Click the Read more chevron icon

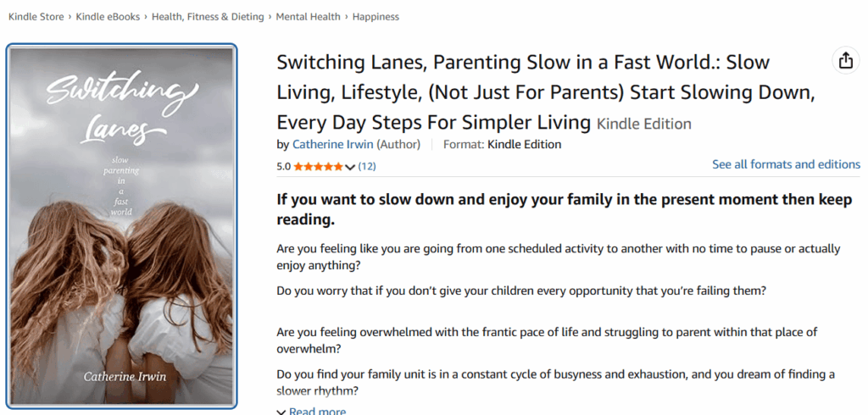281,412
